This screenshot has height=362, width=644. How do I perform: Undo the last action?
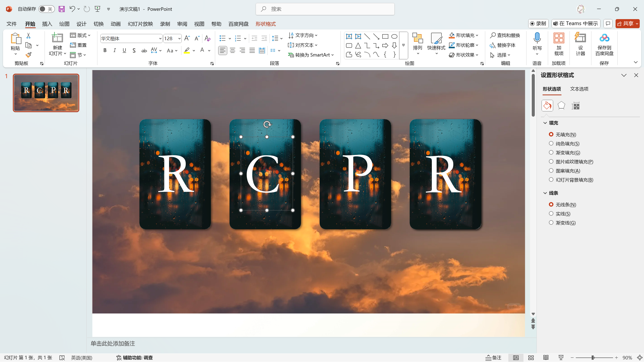72,9
